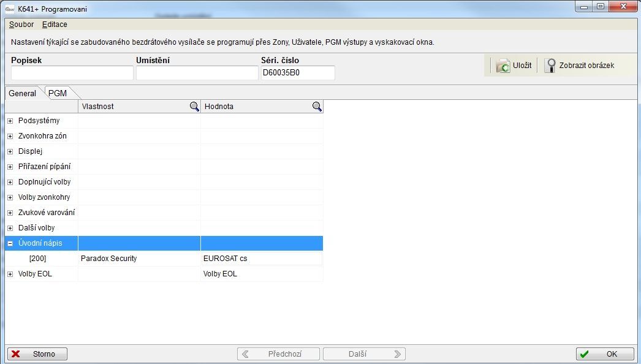Switch to the PGM tab

click(58, 93)
